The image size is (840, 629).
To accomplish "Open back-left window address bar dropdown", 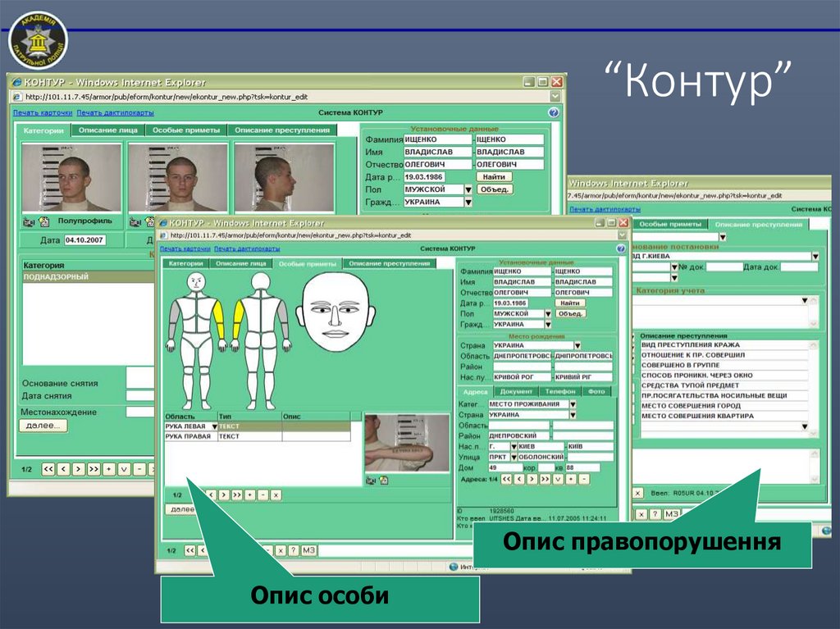I will tap(555, 97).
